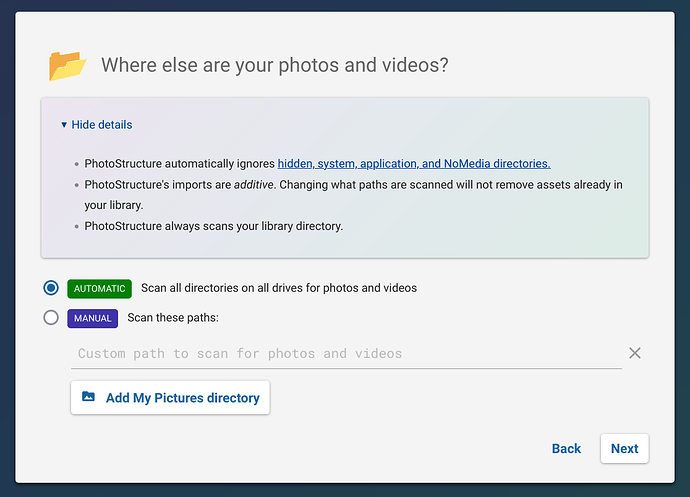Select the Manual scan radio button
The height and width of the screenshot is (497, 690).
point(51,317)
